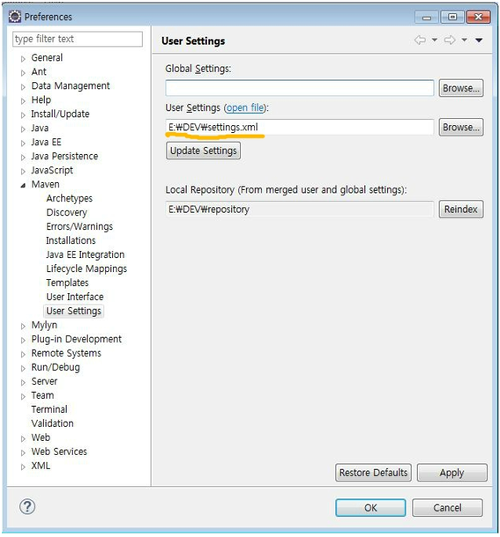Expand the Run/Debug node
Viewport: 500px width, 537px height.
pos(23,369)
